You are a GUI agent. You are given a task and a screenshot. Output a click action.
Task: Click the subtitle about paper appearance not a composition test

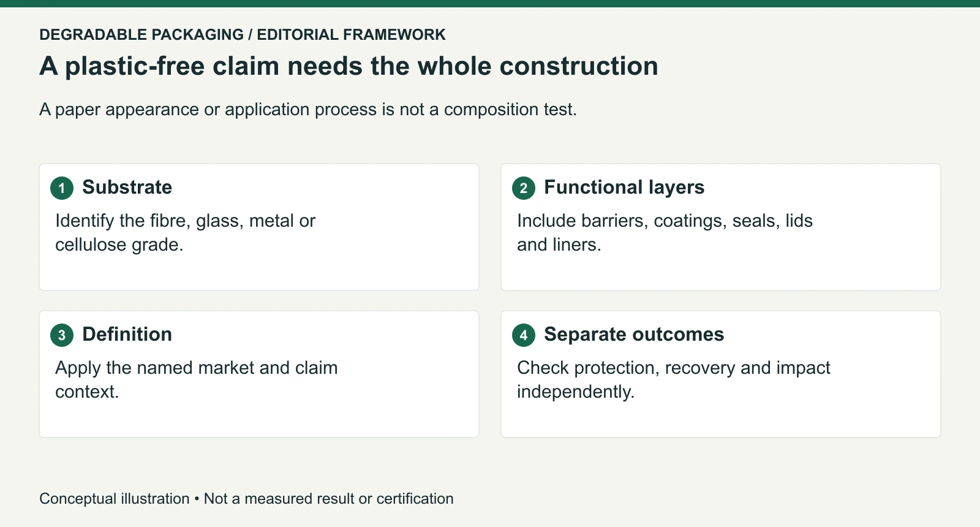(x=308, y=109)
